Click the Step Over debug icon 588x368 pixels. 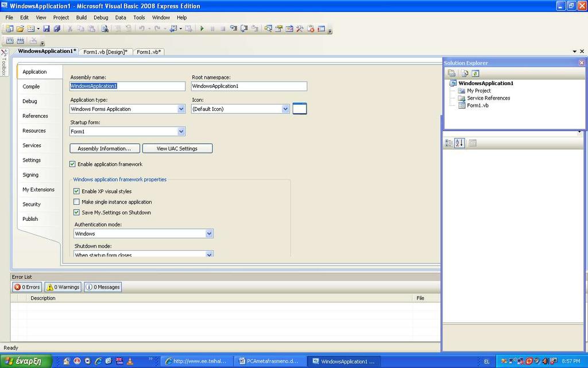tap(244, 29)
